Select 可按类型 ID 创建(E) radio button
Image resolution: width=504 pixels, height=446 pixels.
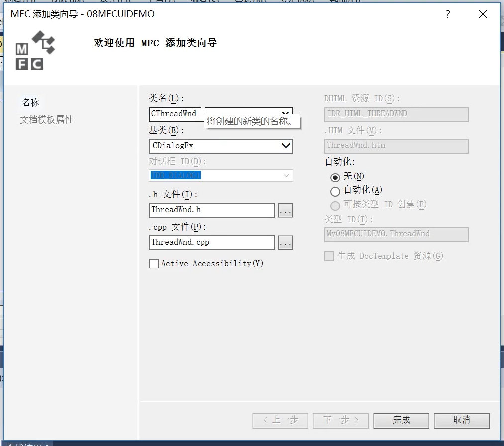tap(335, 206)
